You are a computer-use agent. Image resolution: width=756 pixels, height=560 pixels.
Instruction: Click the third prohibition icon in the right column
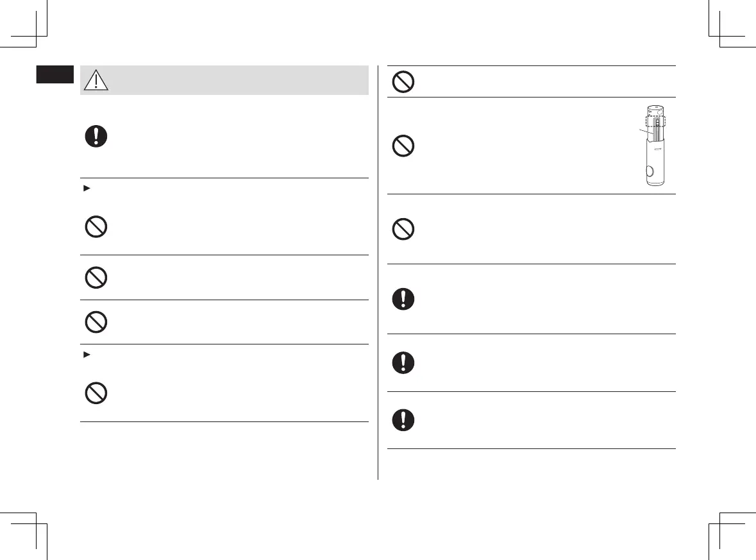point(403,229)
